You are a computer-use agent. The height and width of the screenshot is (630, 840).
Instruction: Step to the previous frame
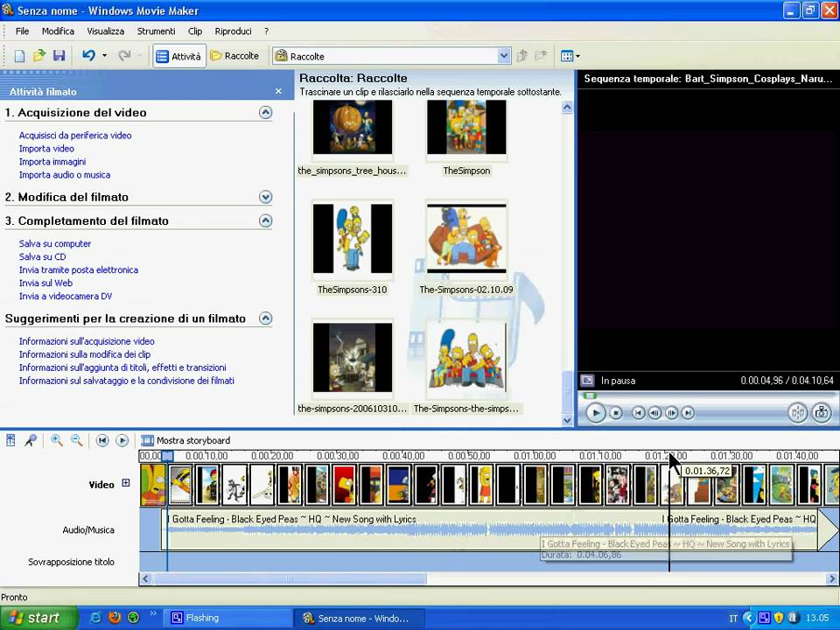pos(654,412)
